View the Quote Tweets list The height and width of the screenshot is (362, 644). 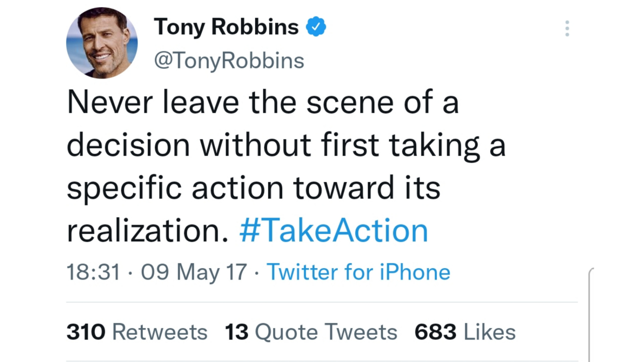coord(326,332)
